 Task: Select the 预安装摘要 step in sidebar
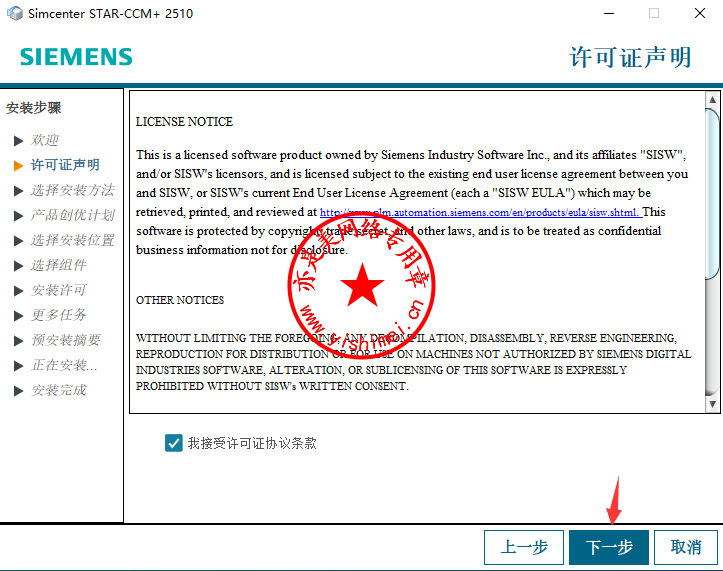pos(65,340)
